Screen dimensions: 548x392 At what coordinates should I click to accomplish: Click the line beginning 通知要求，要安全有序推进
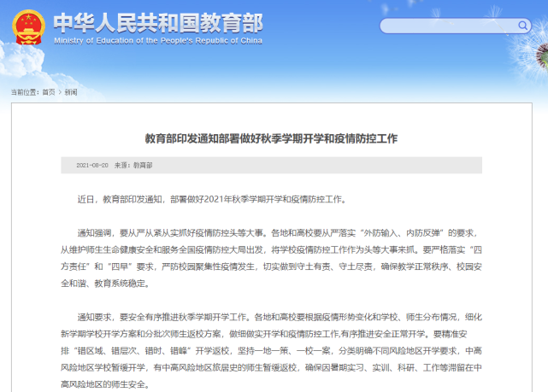[x=280, y=317]
